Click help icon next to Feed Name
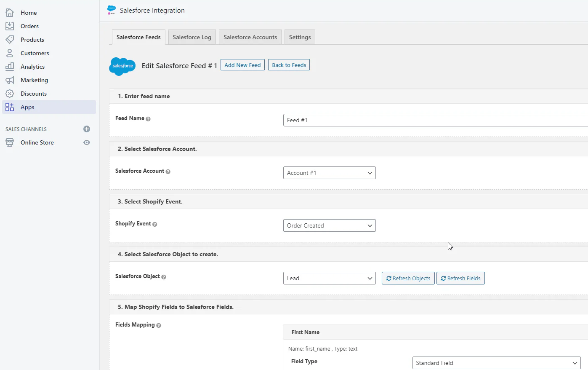 click(x=148, y=119)
